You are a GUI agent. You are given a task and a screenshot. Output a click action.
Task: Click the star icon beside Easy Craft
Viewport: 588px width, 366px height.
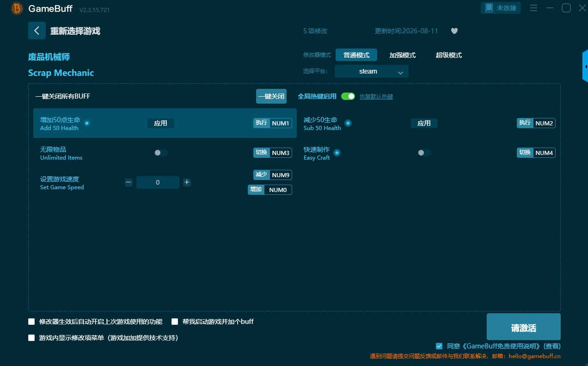pyautogui.click(x=337, y=153)
